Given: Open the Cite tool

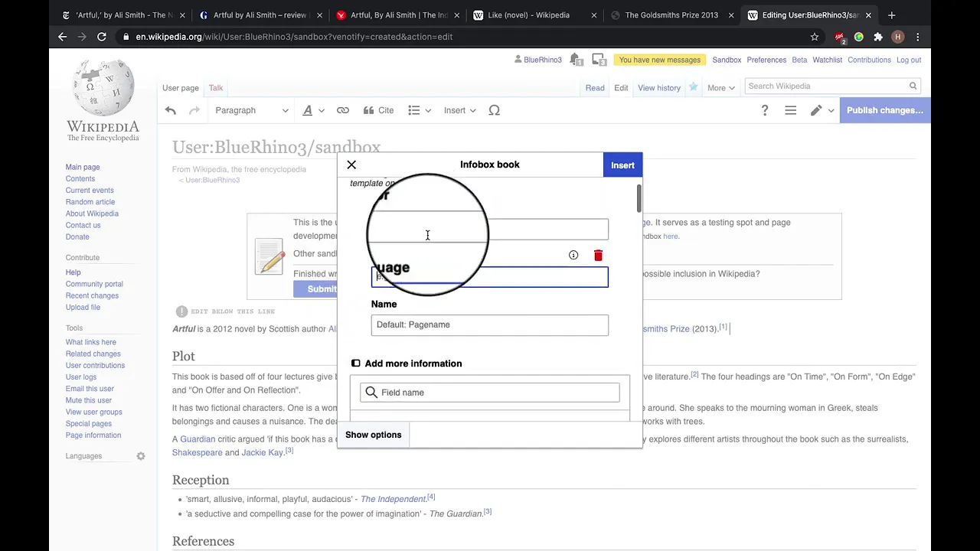Looking at the screenshot, I should pos(378,110).
